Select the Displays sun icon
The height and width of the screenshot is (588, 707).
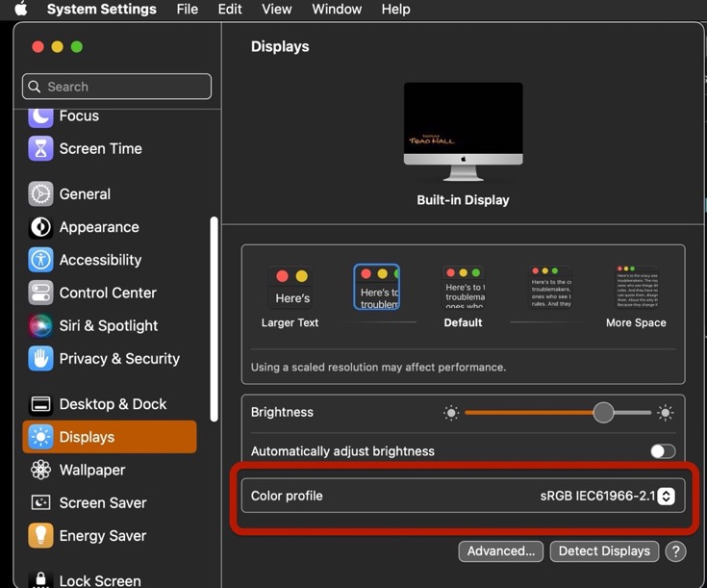(40, 437)
